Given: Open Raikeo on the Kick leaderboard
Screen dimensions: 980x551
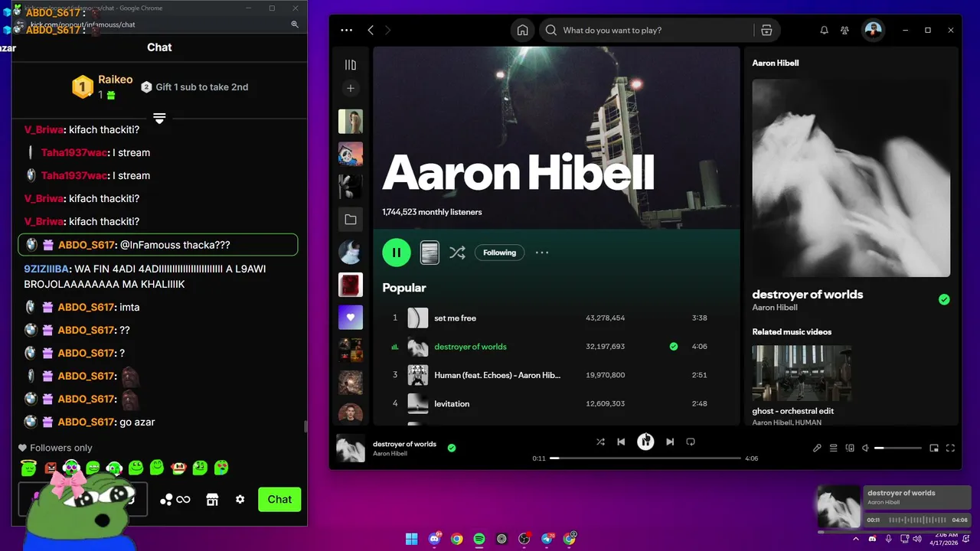Looking at the screenshot, I should (115, 80).
